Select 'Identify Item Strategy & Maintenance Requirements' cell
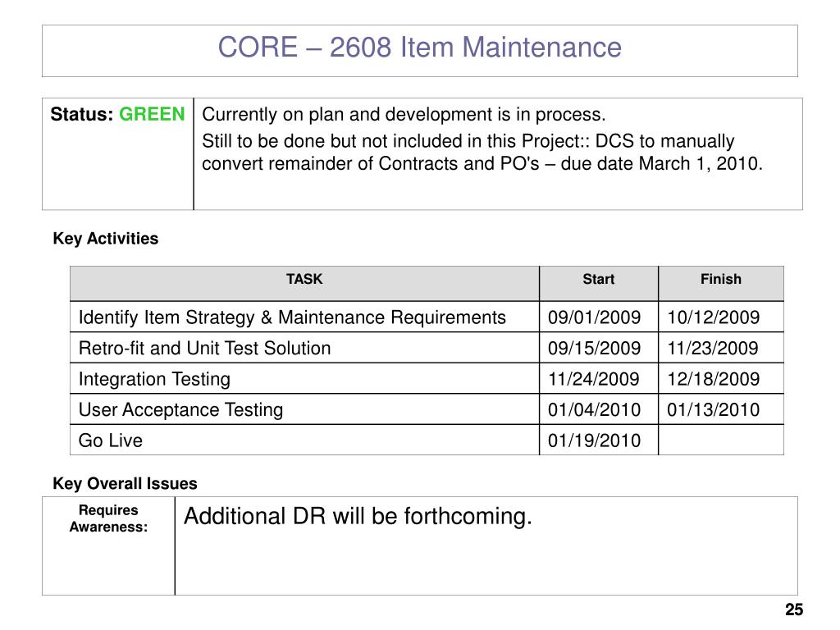This screenshot has height=630, width=840. click(x=304, y=317)
